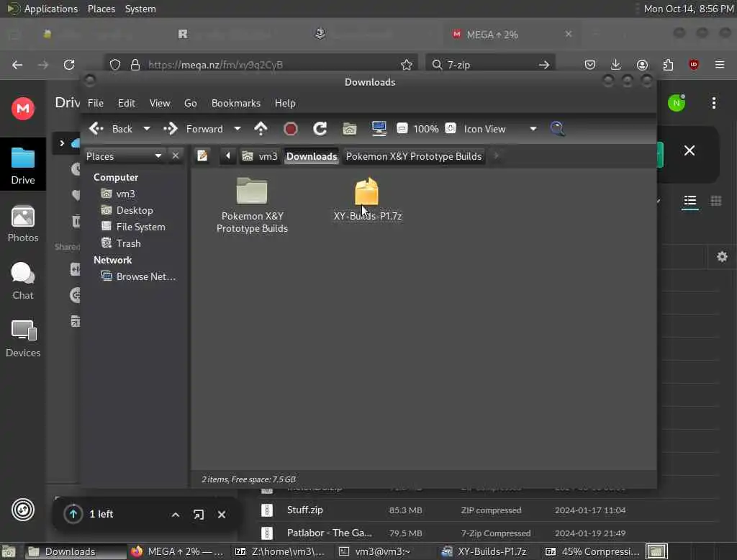
Task: Open Chat section in MEGA sidebar
Action: coord(22,281)
